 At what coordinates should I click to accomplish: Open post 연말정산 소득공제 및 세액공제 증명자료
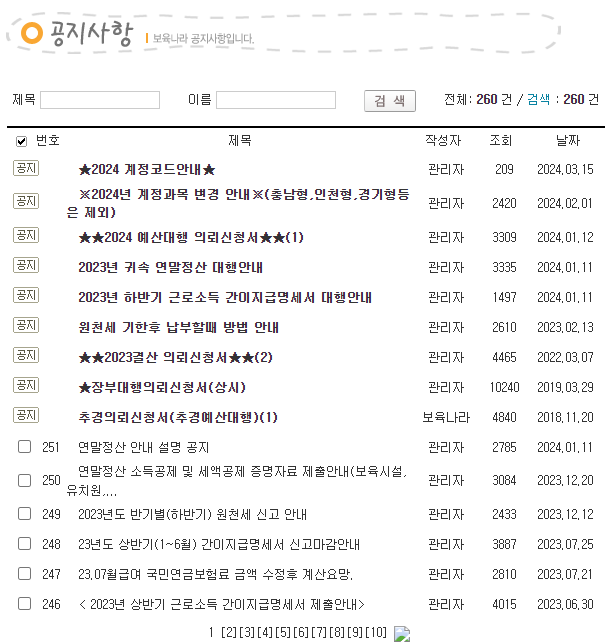[237, 480]
